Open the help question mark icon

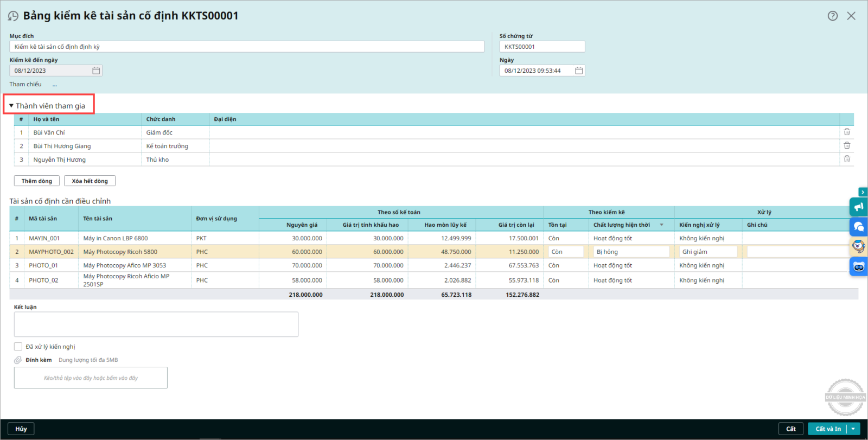coord(833,16)
